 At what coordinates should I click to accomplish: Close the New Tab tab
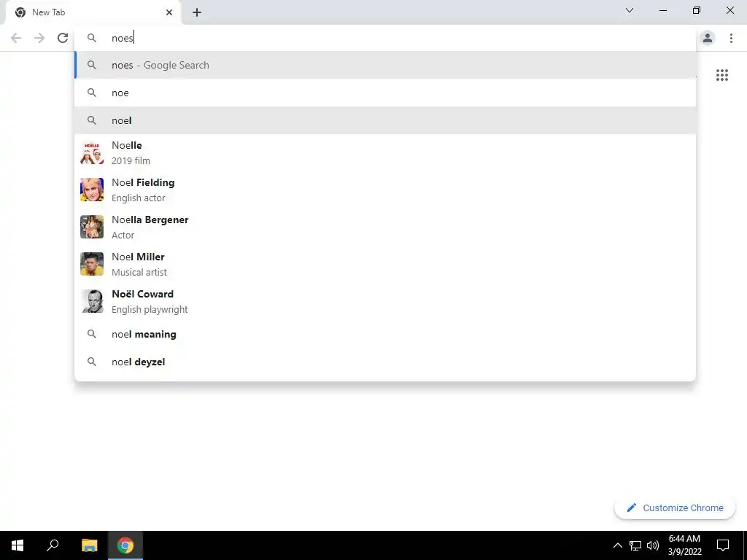(x=169, y=12)
